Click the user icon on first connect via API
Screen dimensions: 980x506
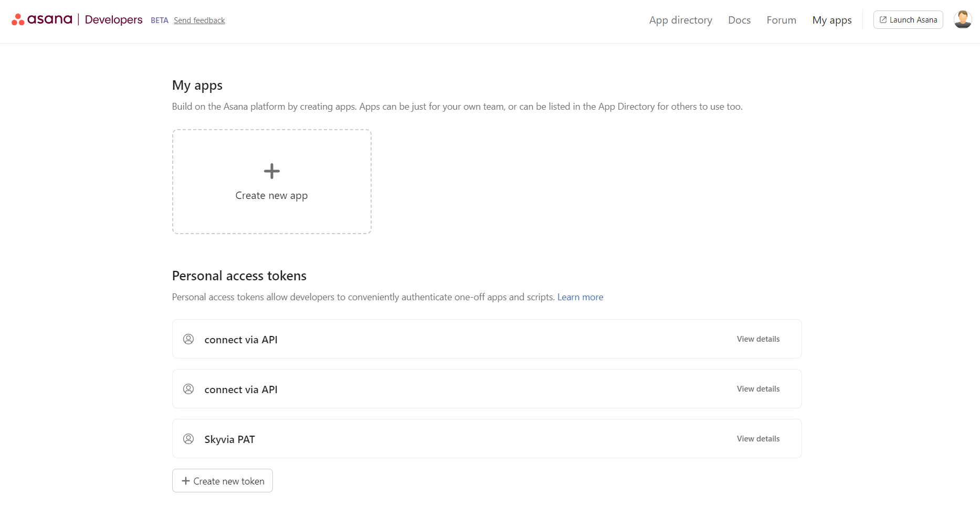(188, 339)
